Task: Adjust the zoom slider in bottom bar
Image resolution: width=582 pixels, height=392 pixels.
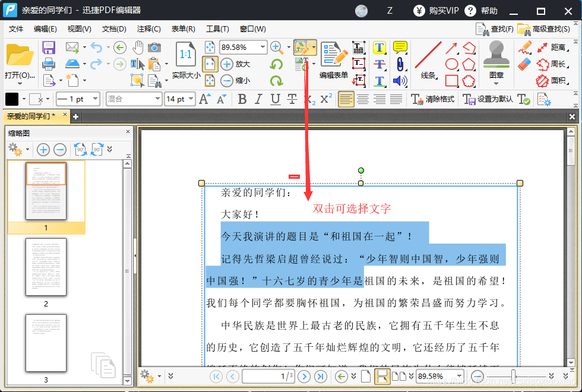Action: point(513,376)
